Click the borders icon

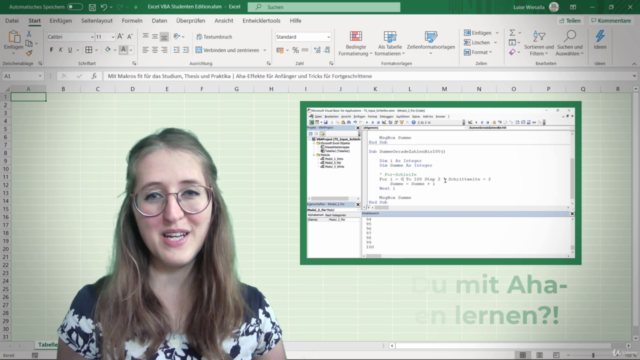click(x=89, y=50)
